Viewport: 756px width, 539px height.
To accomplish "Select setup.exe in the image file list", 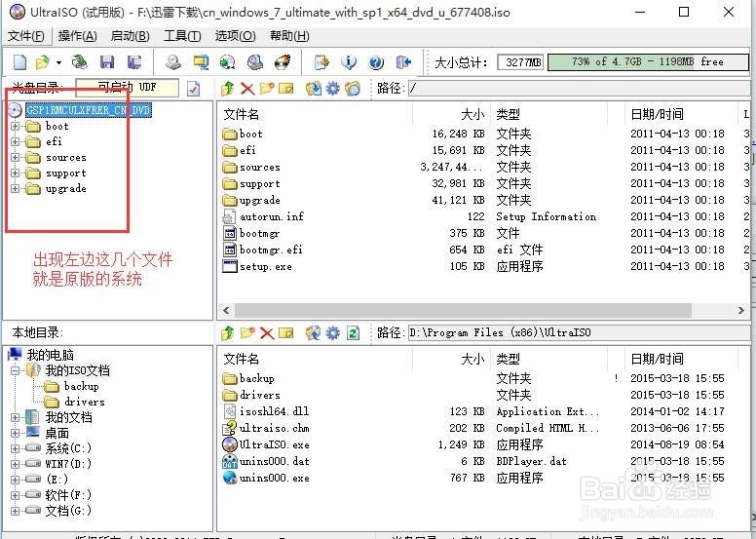I will (x=266, y=266).
